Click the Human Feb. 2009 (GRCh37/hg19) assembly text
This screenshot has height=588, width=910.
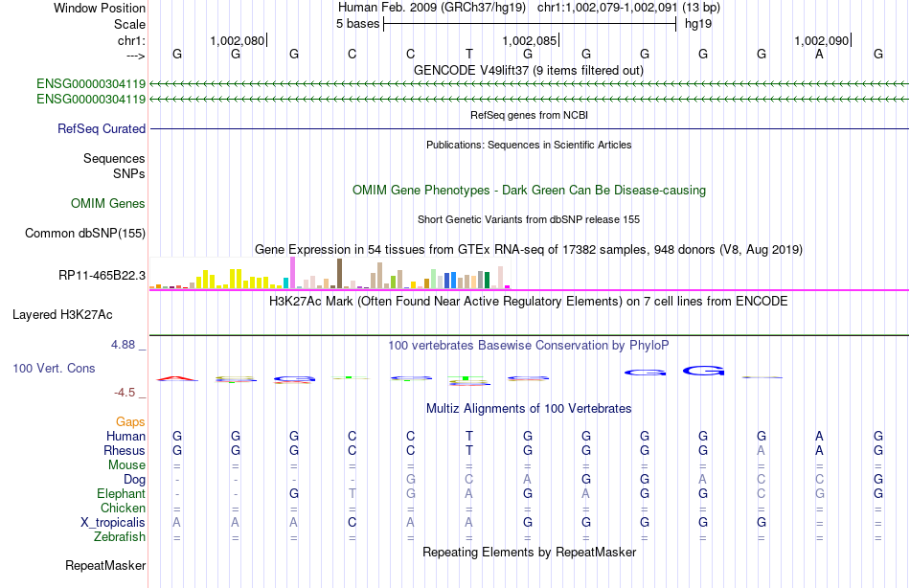point(432,8)
